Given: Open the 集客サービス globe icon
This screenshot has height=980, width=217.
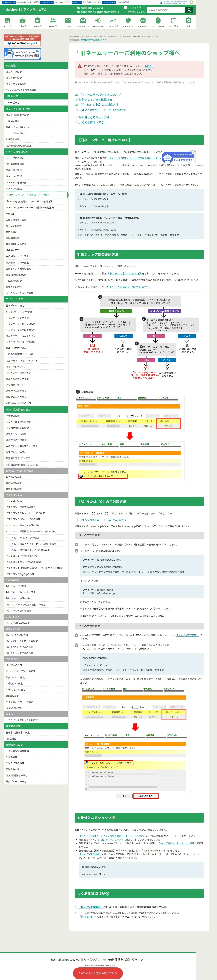Looking at the screenshot, I should [143, 22].
